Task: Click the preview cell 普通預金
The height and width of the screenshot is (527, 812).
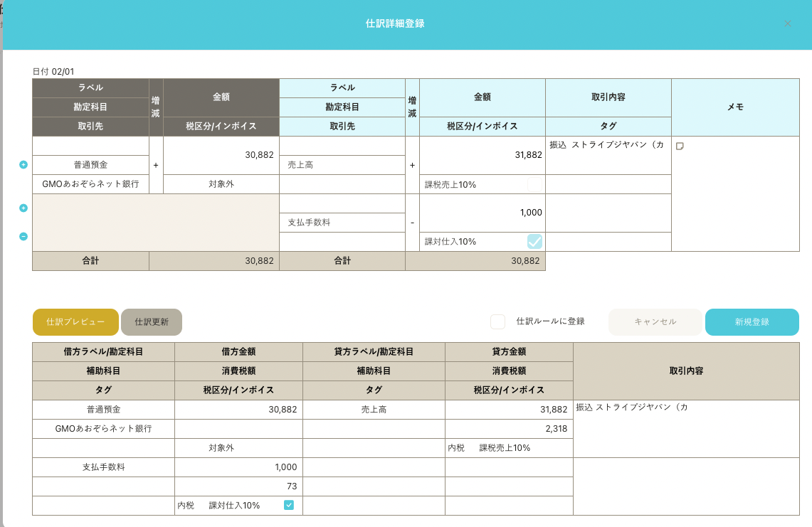Action: (x=104, y=410)
